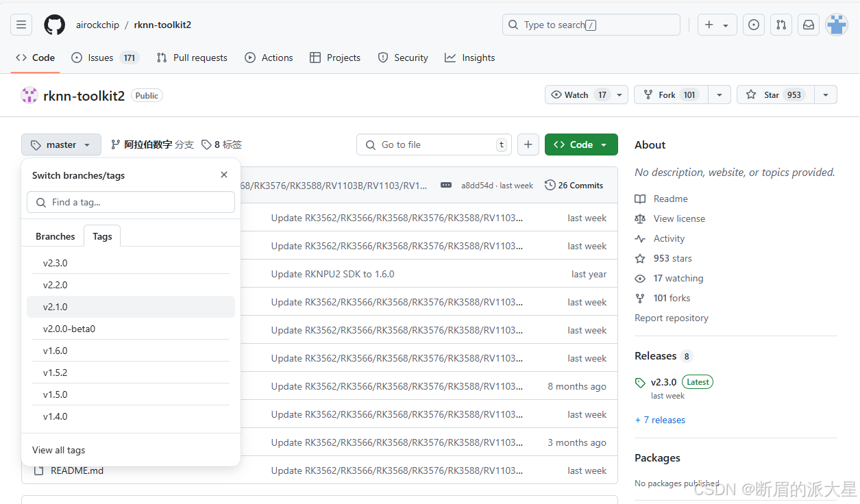Select the Tags tab in popup

point(102,236)
